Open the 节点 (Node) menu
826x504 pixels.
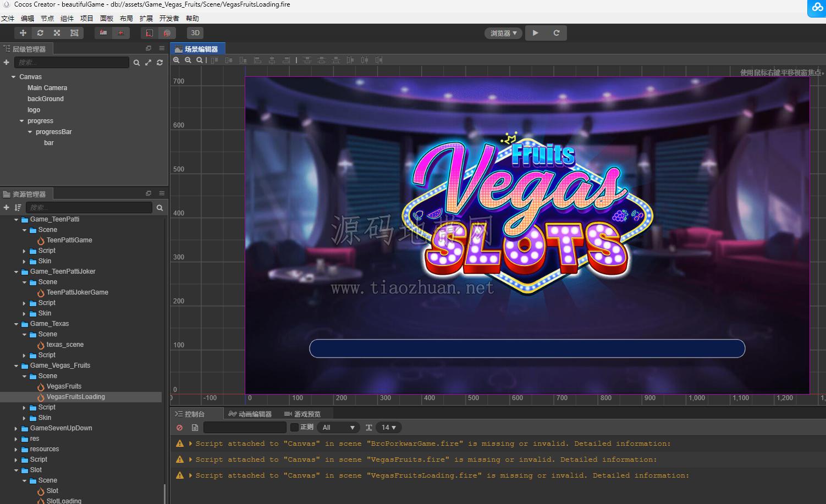pos(47,19)
